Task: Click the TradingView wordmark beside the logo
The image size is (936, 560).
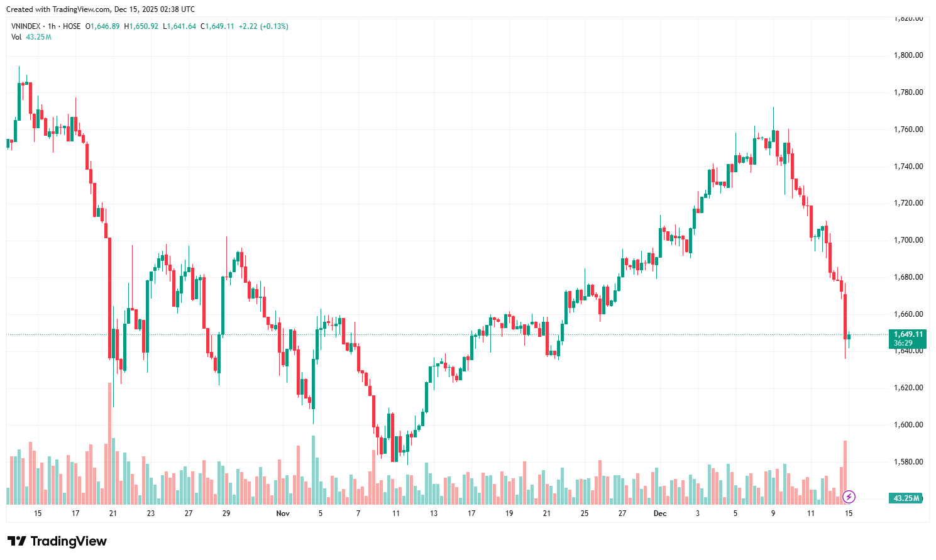Action: (x=69, y=541)
